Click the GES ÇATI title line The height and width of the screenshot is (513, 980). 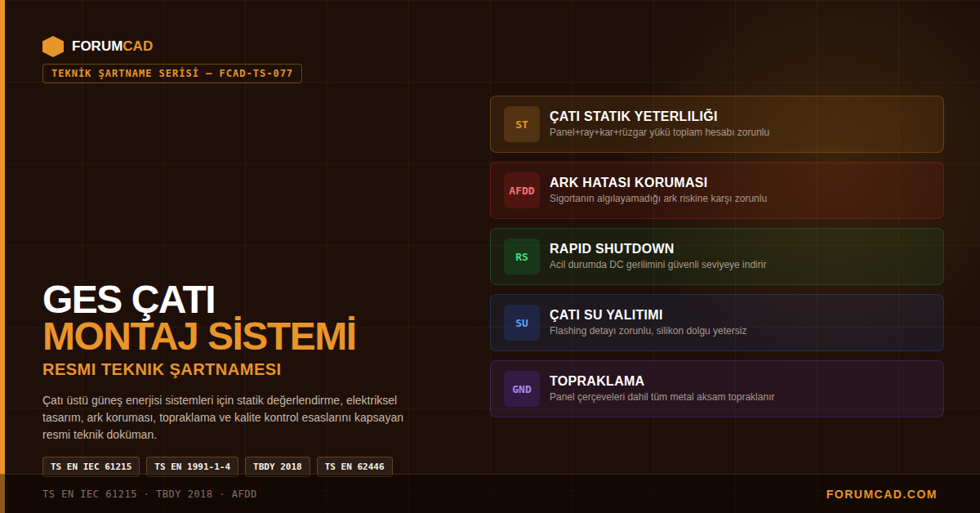pos(129,300)
